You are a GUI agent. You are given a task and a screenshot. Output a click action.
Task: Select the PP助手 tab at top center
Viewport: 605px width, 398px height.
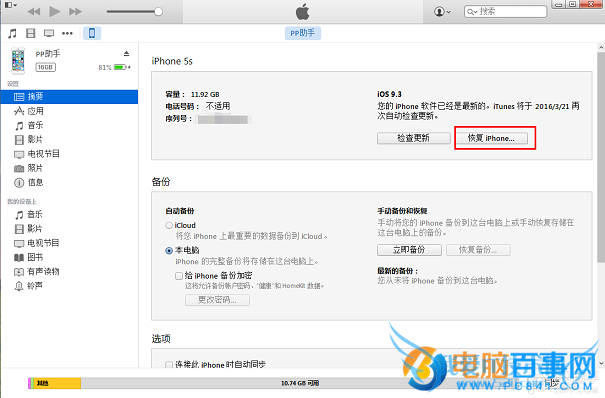pyautogui.click(x=303, y=33)
